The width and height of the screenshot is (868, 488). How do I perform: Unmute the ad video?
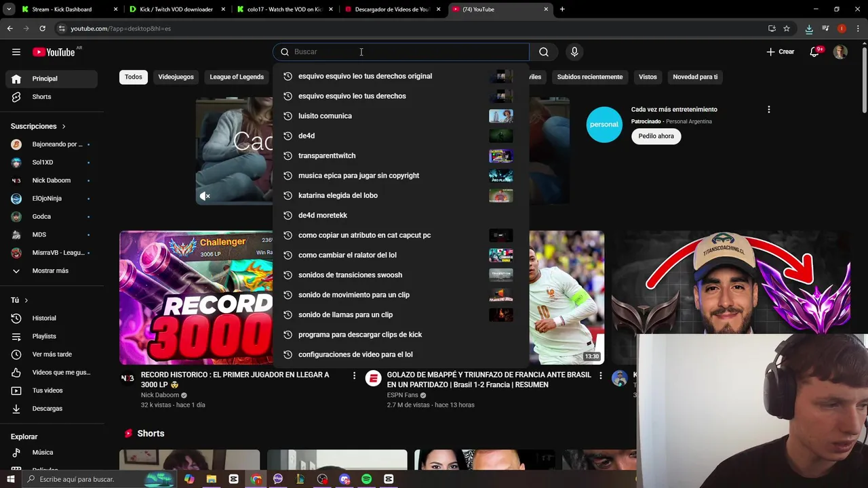205,197
